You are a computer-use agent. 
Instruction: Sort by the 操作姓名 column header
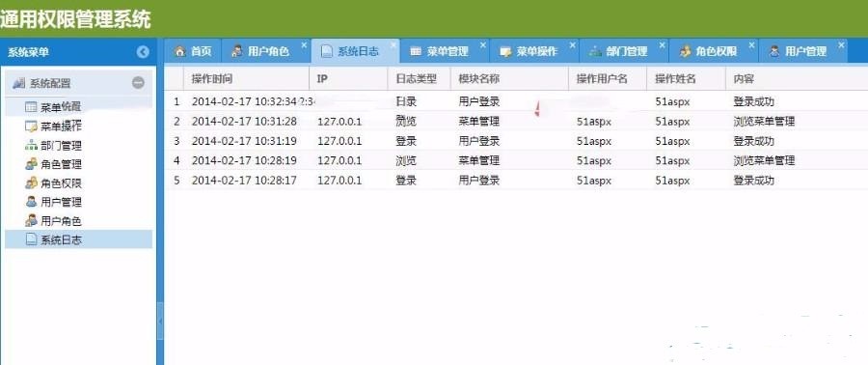point(686,78)
